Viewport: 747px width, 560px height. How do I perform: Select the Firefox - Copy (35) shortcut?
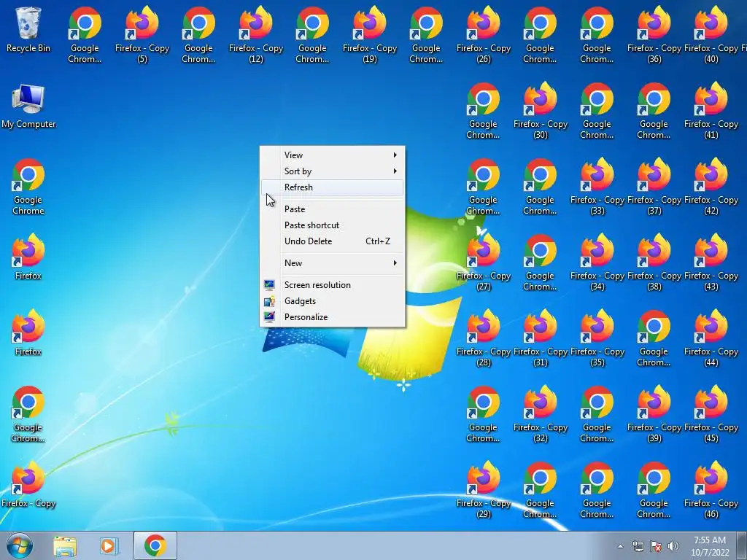pyautogui.click(x=597, y=338)
